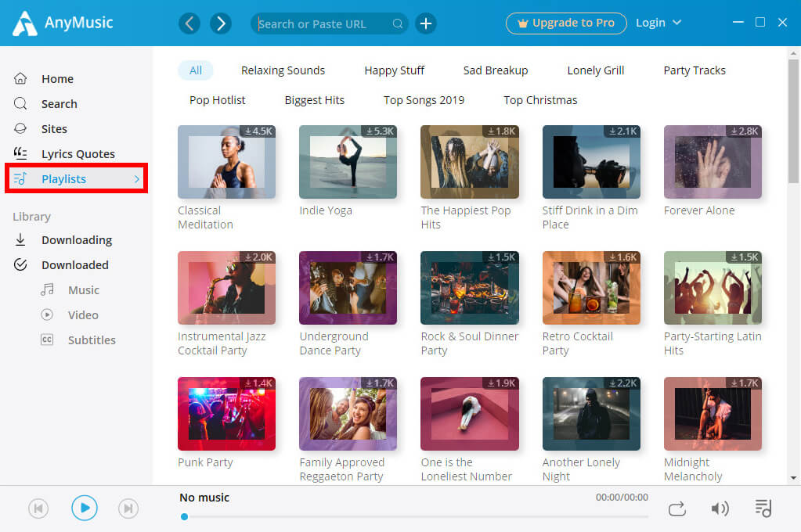Viewport: 801px width, 532px height.
Task: Select Playlists in the sidebar
Action: click(77, 178)
